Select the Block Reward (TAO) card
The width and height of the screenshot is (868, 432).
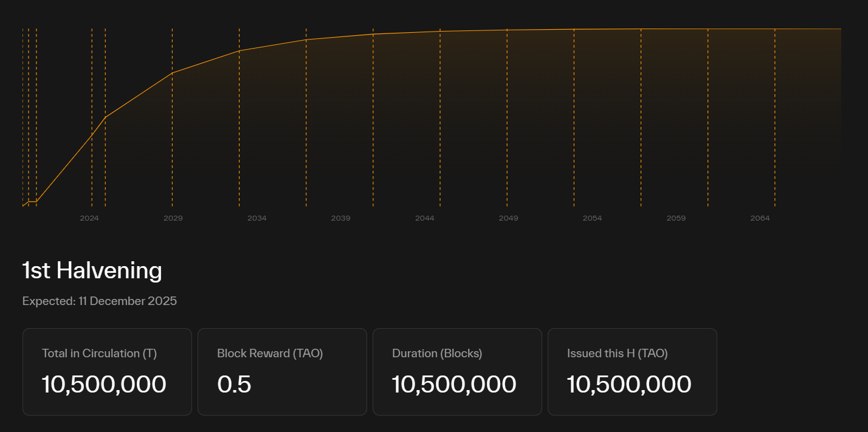(x=282, y=372)
